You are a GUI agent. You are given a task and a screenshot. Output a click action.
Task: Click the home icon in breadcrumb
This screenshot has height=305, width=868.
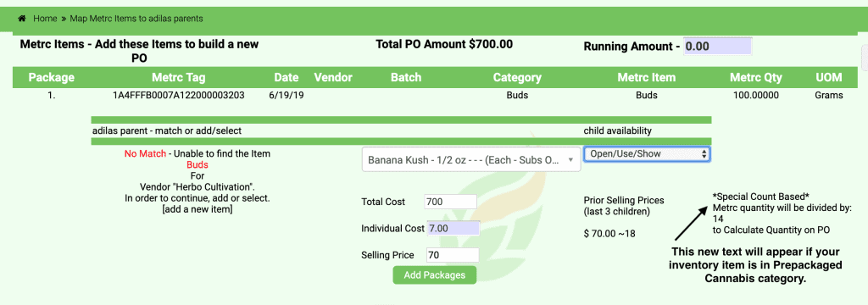tap(21, 19)
